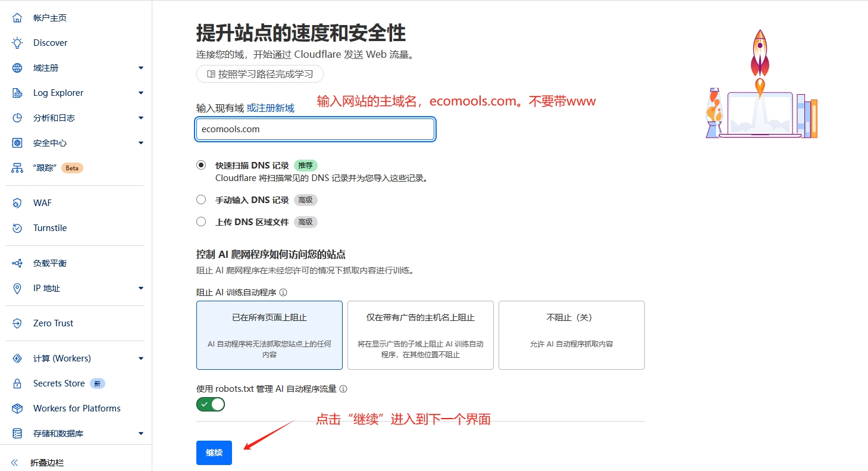
Task: Click the 帐户主页 home icon
Action: tap(17, 18)
